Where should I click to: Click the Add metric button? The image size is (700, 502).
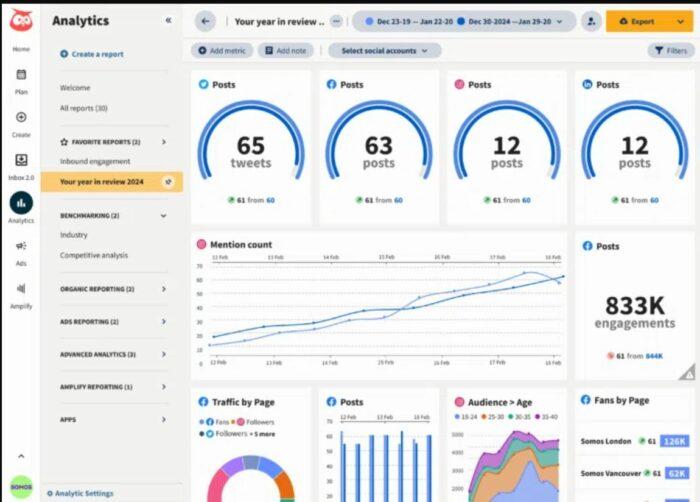222,51
